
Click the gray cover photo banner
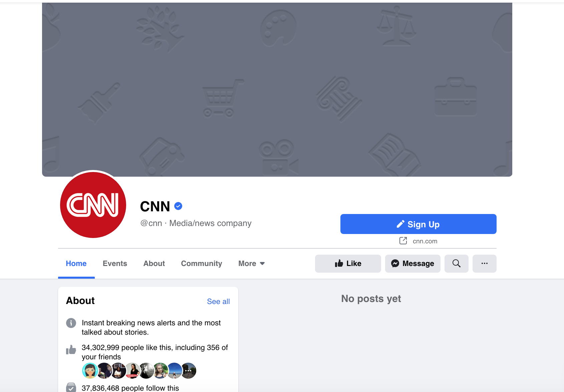click(277, 90)
